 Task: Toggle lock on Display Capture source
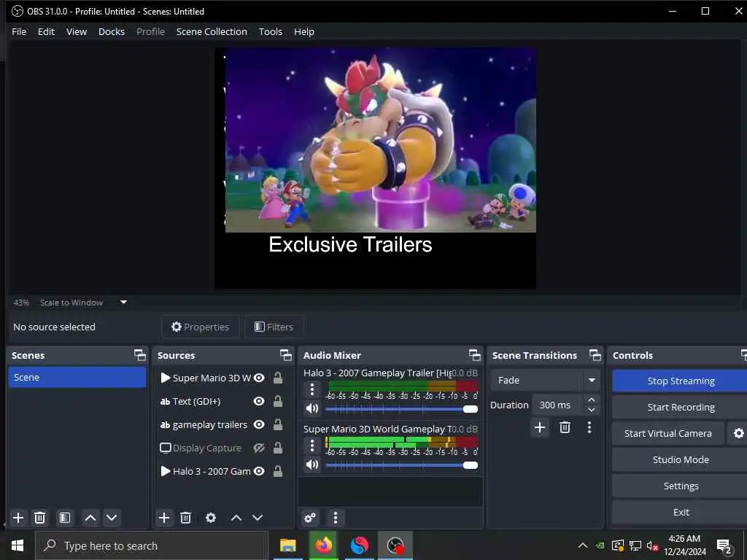[278, 448]
